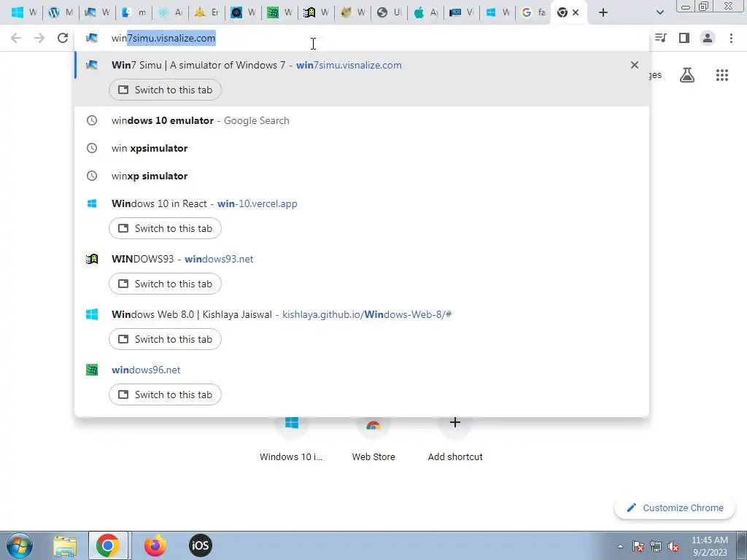Click Customize Chrome

coord(674,507)
